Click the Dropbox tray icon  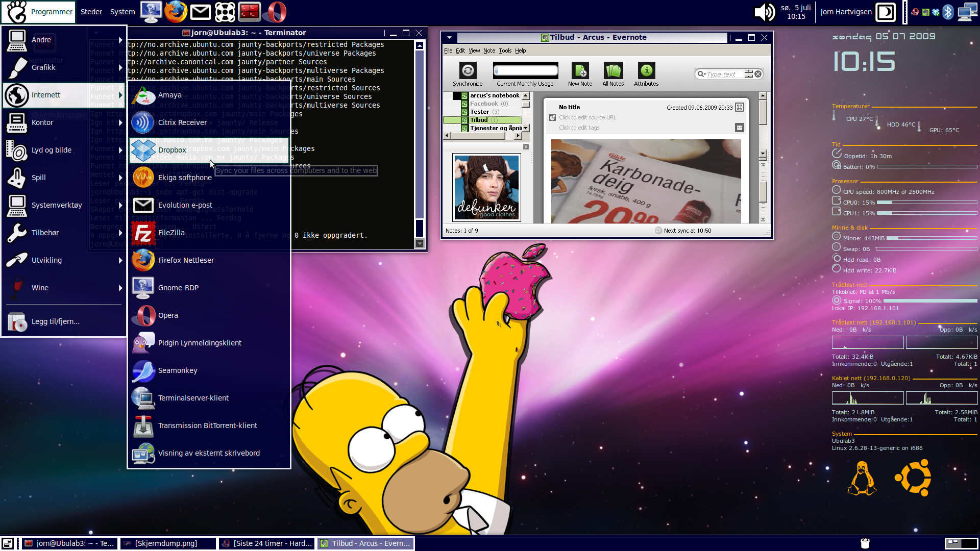click(x=936, y=12)
